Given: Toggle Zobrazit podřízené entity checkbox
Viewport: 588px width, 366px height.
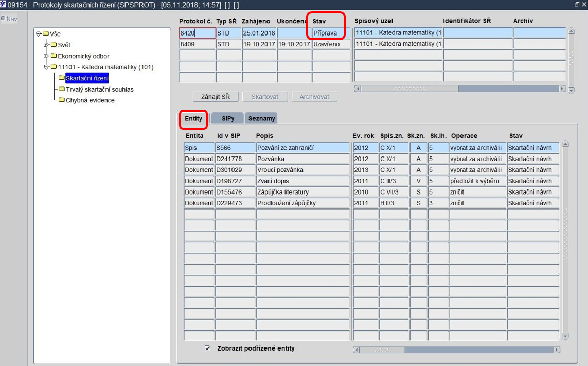Looking at the screenshot, I should pyautogui.click(x=207, y=348).
